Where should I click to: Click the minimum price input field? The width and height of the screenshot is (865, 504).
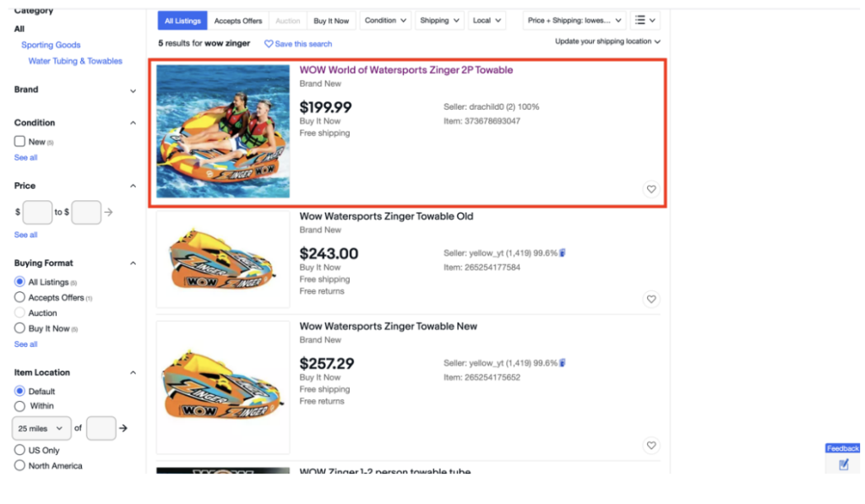(x=37, y=212)
